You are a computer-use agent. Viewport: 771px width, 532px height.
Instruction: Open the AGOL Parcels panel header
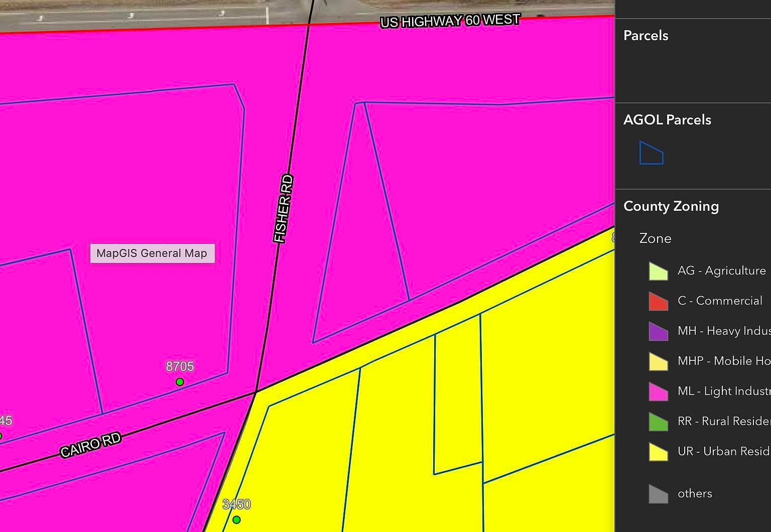pos(667,119)
